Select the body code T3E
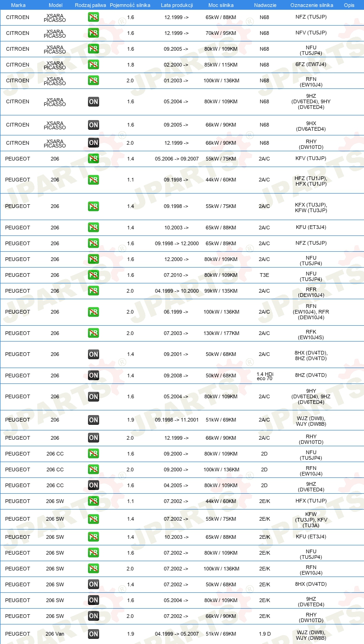Screen dimensions: 364x644 tap(264, 275)
